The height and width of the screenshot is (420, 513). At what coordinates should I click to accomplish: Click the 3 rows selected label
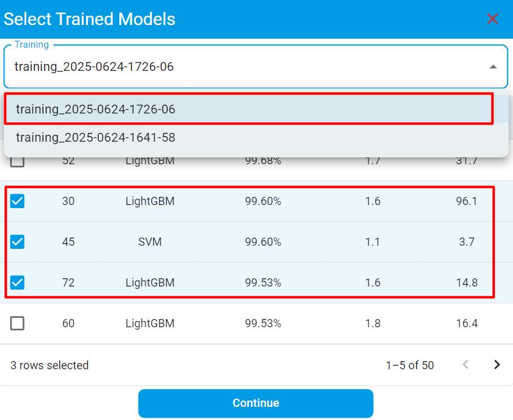click(x=50, y=365)
